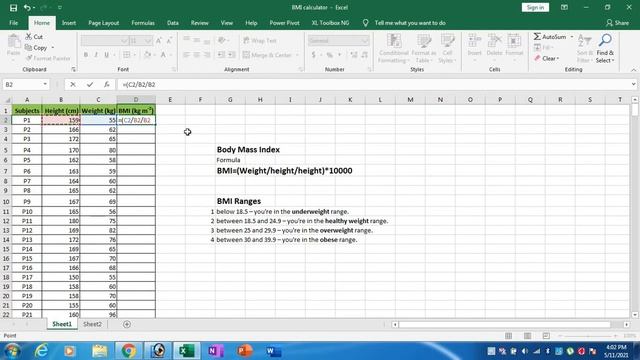Open the Data tab
The image size is (640, 360).
point(173,23)
